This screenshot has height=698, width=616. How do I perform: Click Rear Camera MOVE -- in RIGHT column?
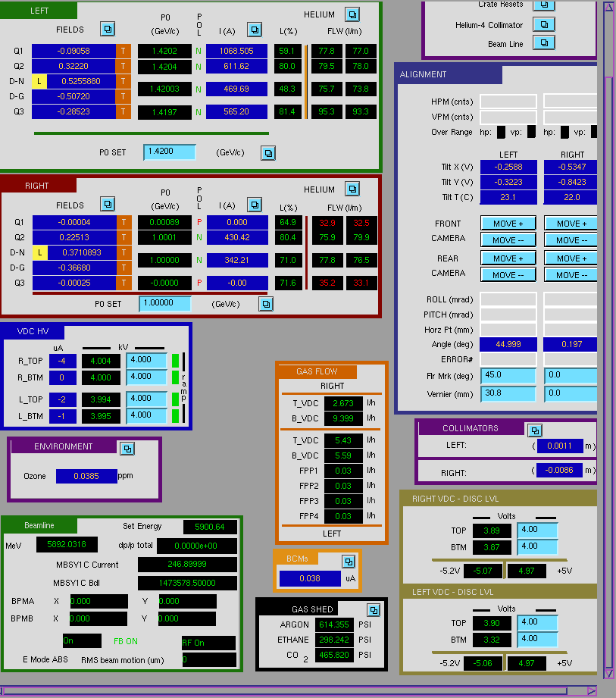coord(571,275)
